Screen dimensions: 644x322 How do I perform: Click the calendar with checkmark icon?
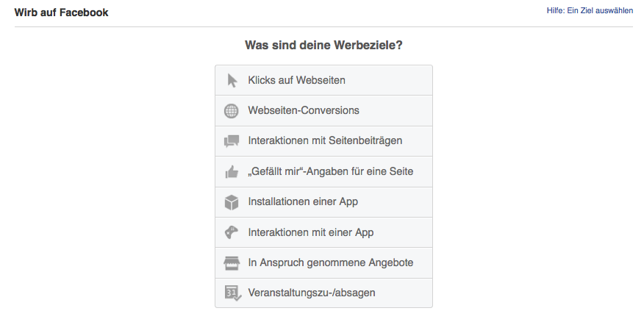tap(233, 293)
